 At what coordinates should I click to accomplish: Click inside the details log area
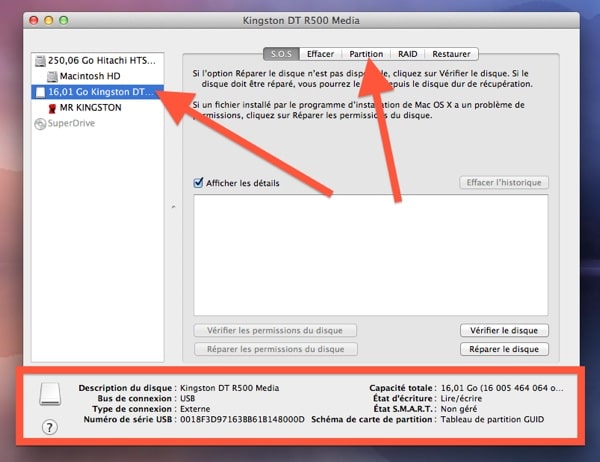(371, 255)
